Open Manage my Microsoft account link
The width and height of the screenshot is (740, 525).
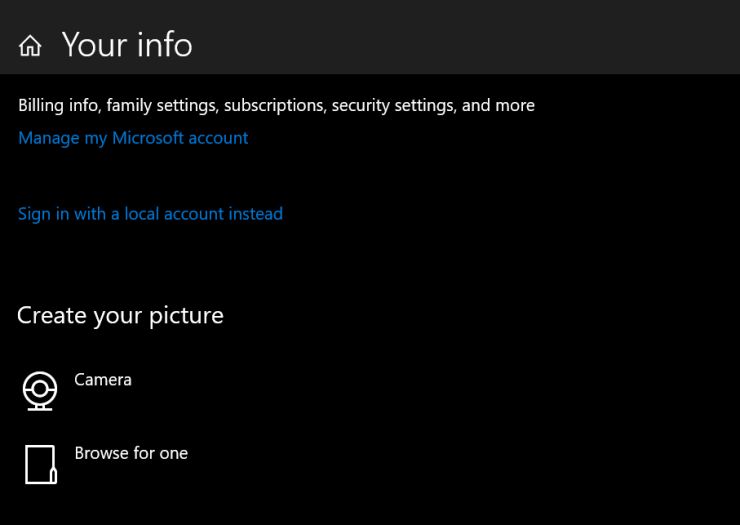pos(133,138)
